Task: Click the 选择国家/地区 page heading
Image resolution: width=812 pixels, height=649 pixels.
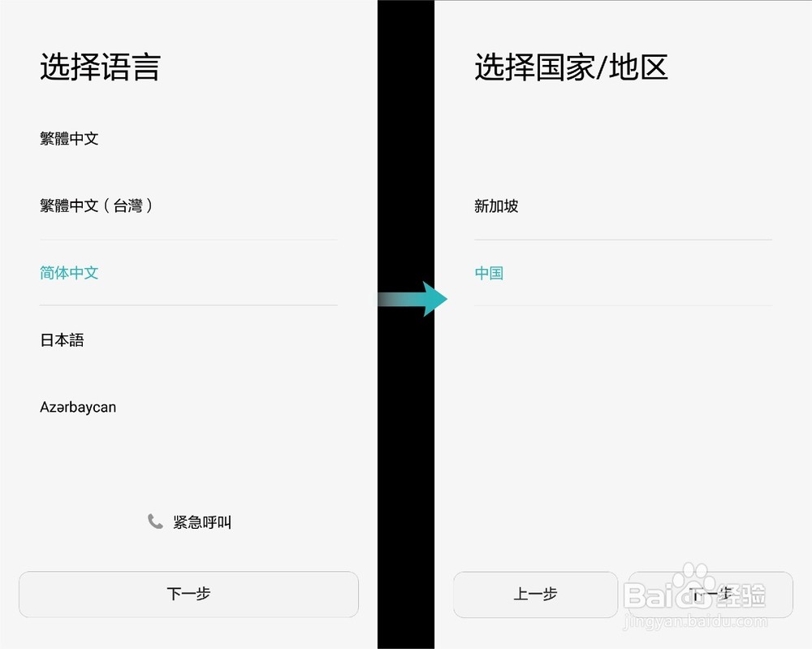Action: (571, 67)
